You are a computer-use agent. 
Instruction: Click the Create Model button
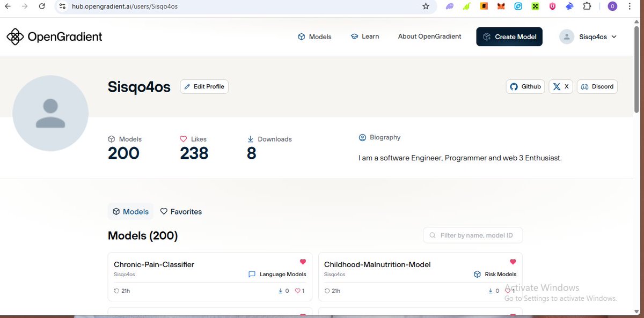pyautogui.click(x=509, y=36)
